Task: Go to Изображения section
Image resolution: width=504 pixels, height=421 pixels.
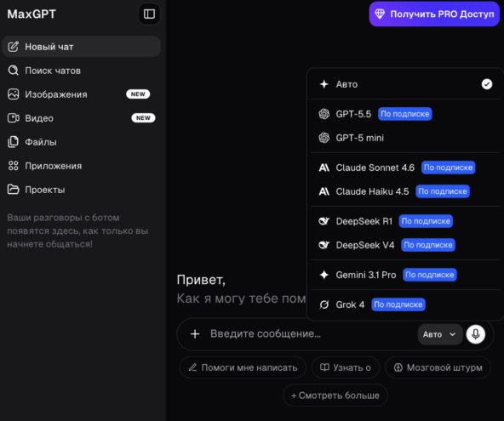Action: 82,94
